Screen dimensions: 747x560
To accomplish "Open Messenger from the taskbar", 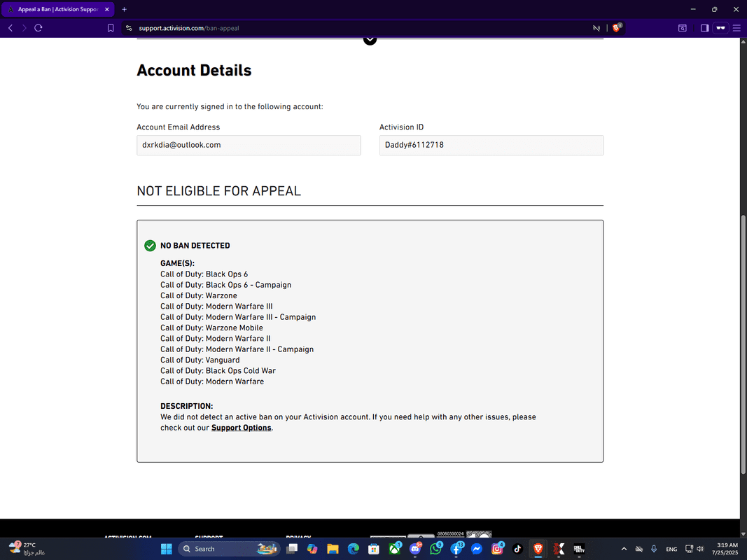I will [x=476, y=549].
